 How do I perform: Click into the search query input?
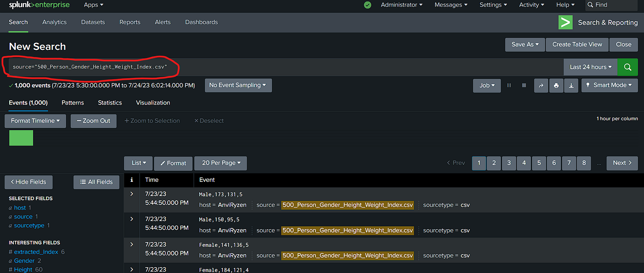(286, 67)
